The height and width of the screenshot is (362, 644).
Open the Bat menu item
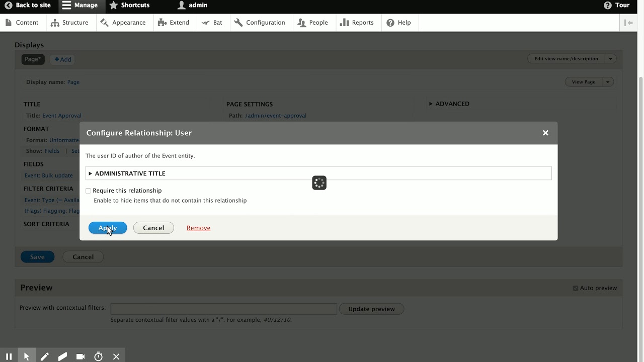(212, 23)
